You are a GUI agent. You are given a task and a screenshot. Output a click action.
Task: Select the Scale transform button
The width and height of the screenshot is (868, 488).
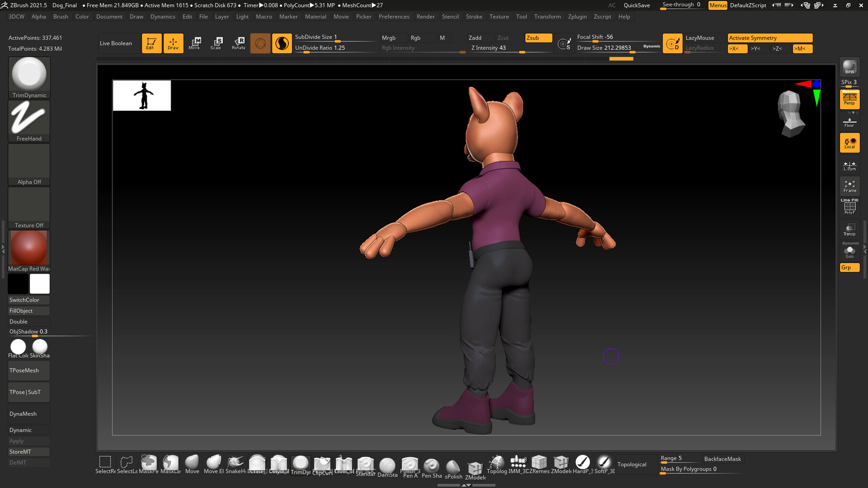pyautogui.click(x=216, y=43)
